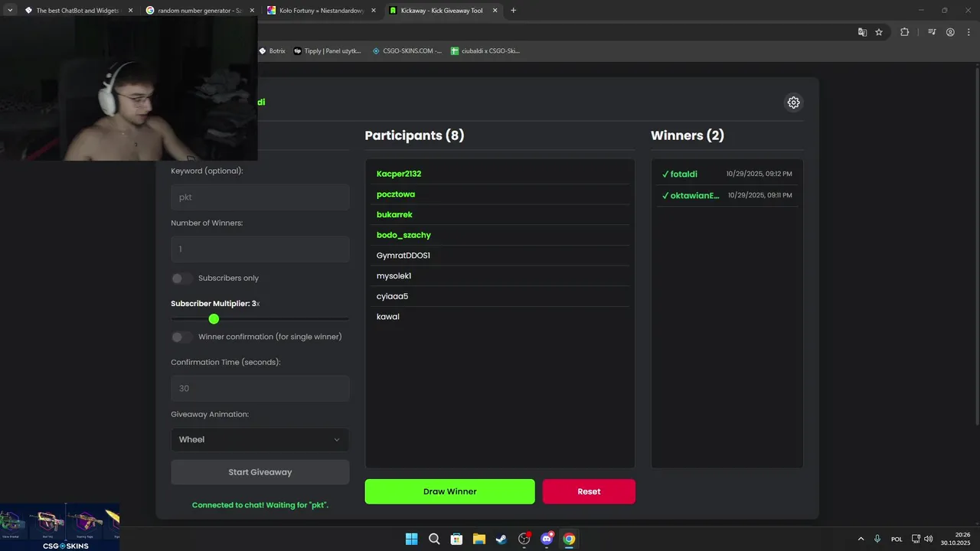980x551 pixels.
Task: Click the green Draw Winner button
Action: coord(450,491)
